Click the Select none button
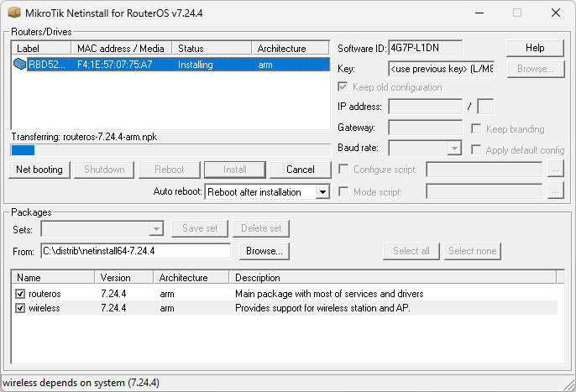This screenshot has height=392, width=576. point(473,251)
